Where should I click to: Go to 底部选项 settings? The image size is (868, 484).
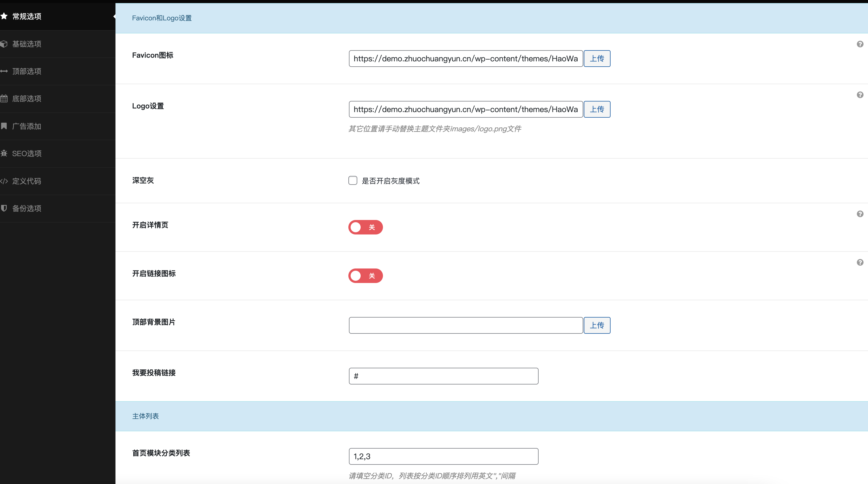point(58,98)
